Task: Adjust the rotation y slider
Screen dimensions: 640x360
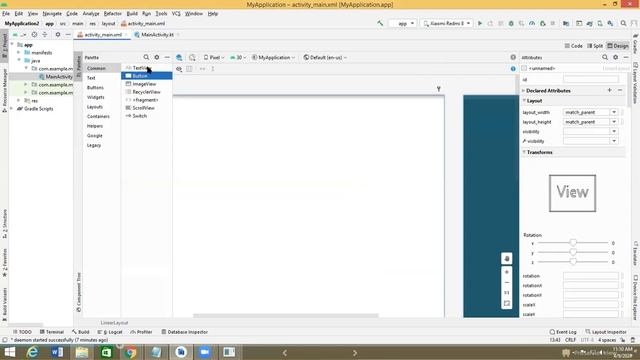Action: [573, 253]
